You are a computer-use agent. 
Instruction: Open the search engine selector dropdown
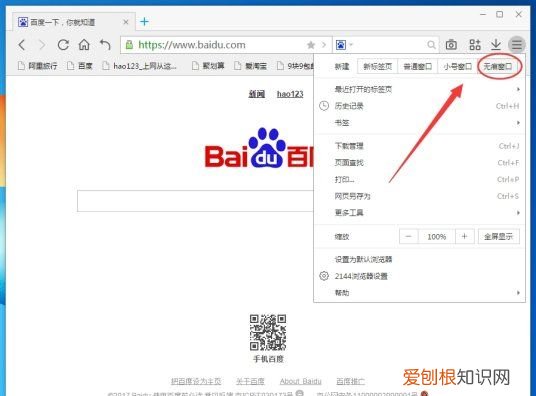pos(344,45)
